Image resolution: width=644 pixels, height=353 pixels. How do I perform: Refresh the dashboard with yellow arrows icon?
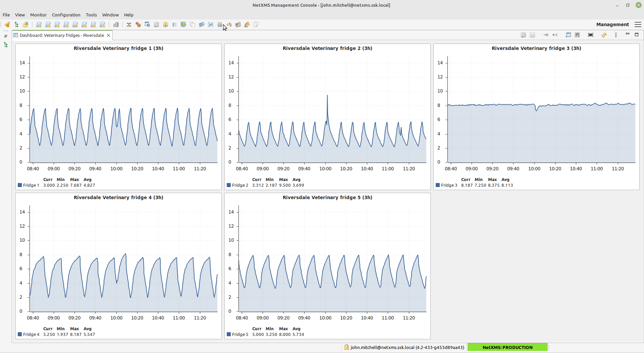click(604, 35)
